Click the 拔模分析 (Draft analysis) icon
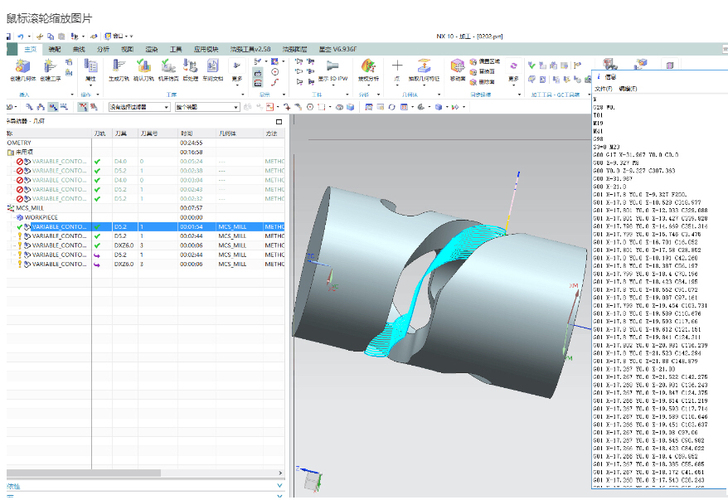The image size is (728, 500). [368, 67]
